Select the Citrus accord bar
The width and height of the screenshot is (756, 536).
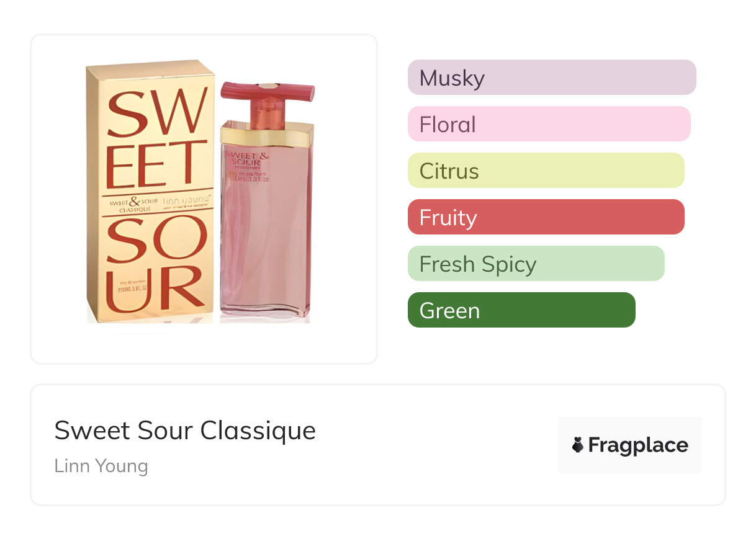[546, 171]
